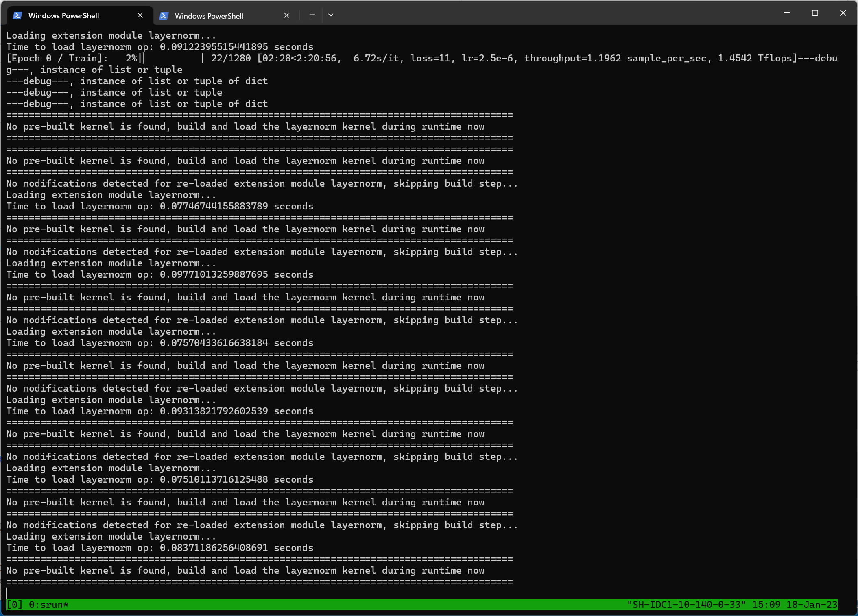Select the active first Windows PowerShell tab
This screenshot has height=616, width=858.
pos(63,15)
